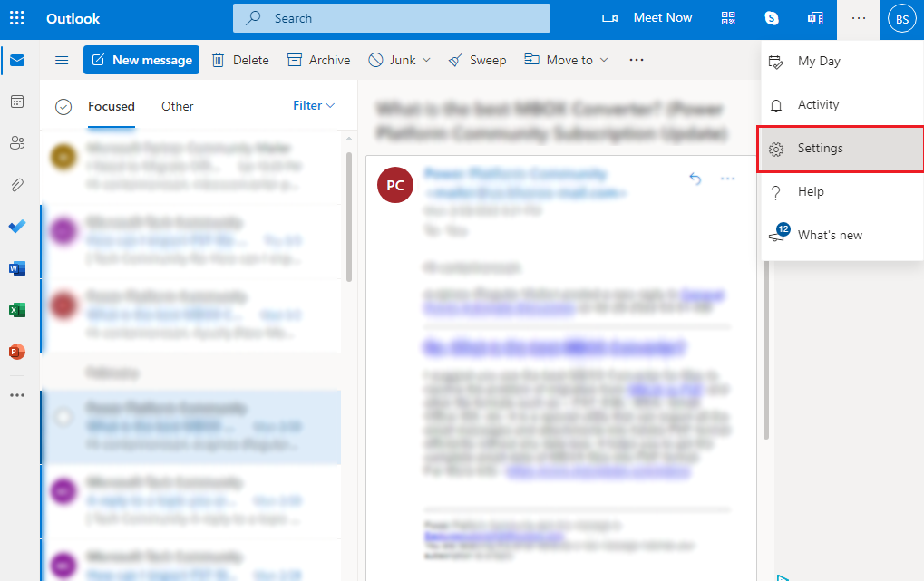The height and width of the screenshot is (581, 924).
Task: Switch to the Focused inbox tab
Action: pos(112,107)
